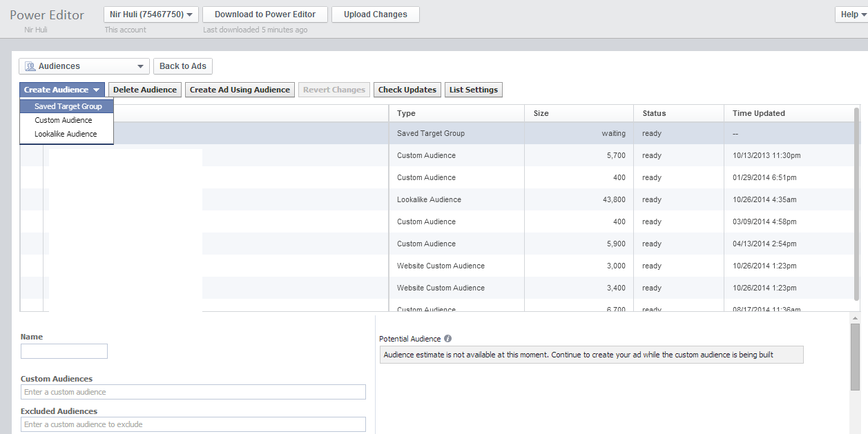Sort by the Status column header

coord(679,113)
